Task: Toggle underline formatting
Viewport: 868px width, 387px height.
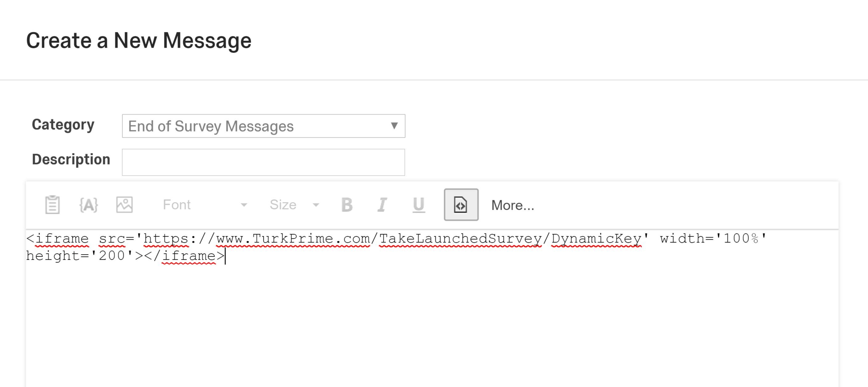Action: coord(418,205)
